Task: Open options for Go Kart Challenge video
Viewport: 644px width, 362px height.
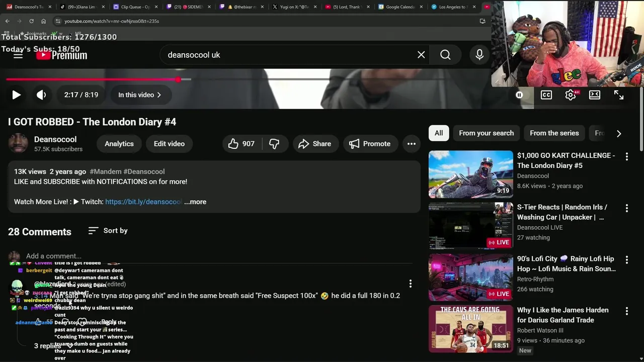Action: click(627, 157)
